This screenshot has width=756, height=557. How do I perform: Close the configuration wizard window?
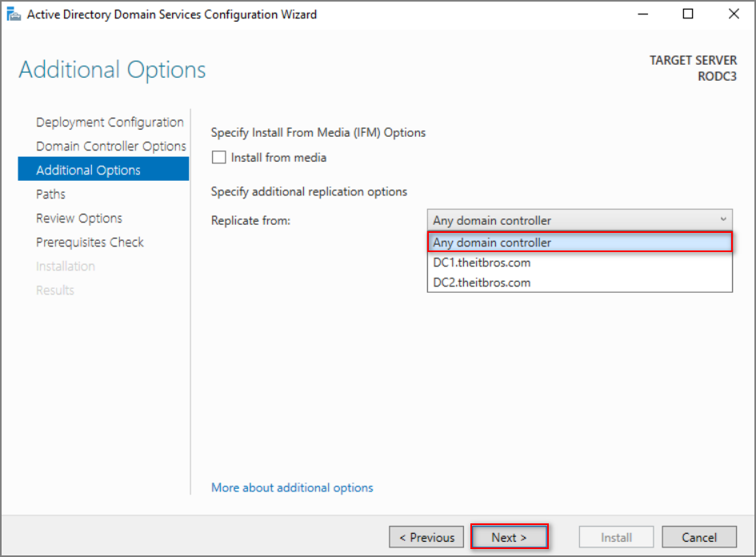click(x=734, y=14)
